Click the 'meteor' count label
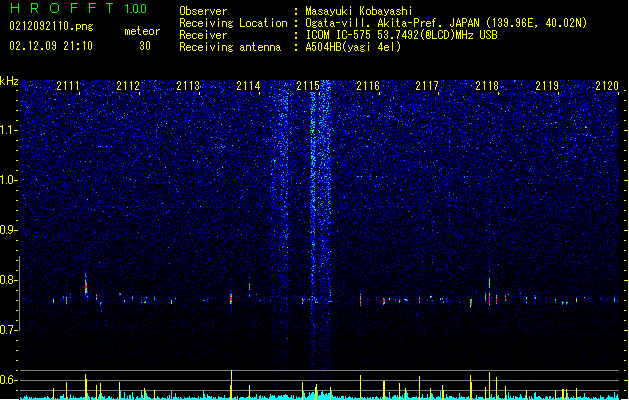The width and height of the screenshot is (629, 400). tap(142, 31)
